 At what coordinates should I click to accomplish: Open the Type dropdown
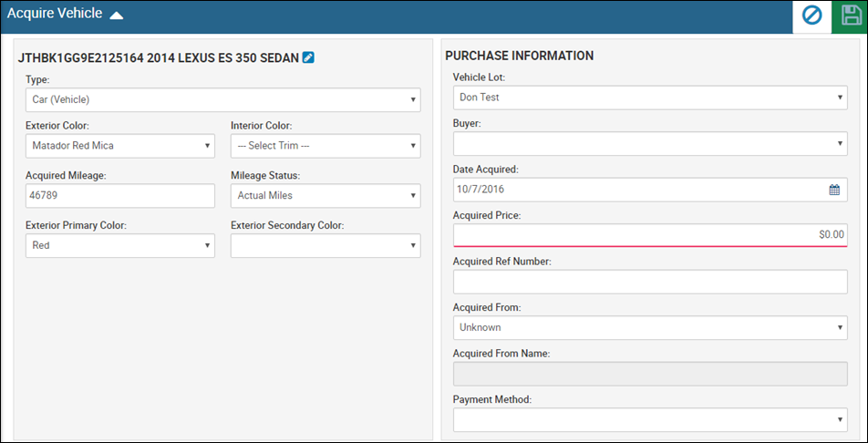[x=223, y=99]
